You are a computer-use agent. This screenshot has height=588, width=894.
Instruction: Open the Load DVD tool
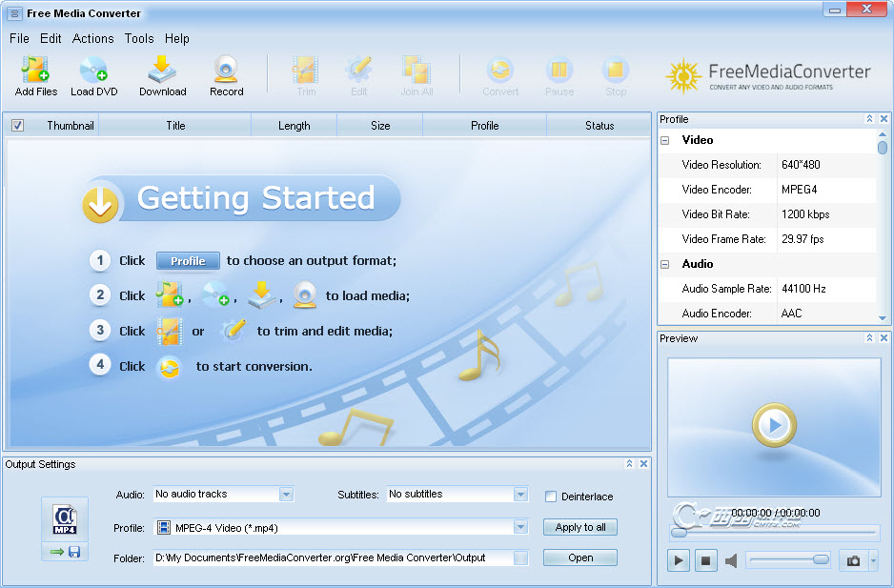93,75
